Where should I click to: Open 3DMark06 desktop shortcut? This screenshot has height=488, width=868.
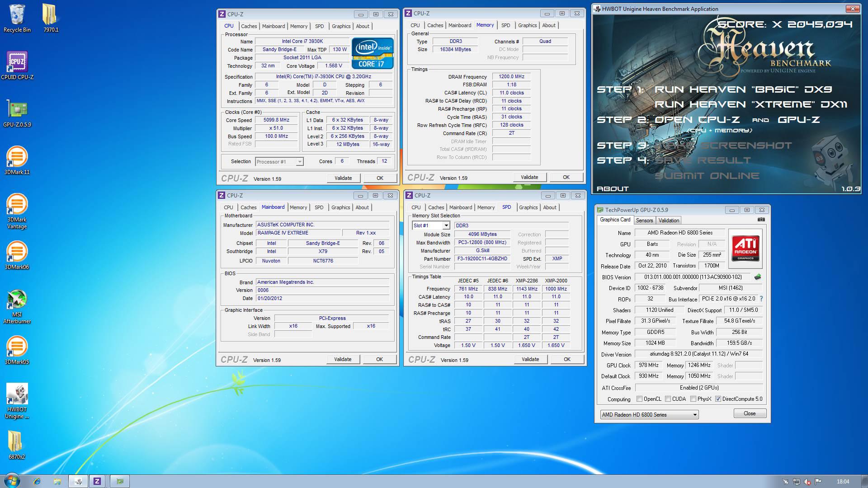click(x=17, y=255)
